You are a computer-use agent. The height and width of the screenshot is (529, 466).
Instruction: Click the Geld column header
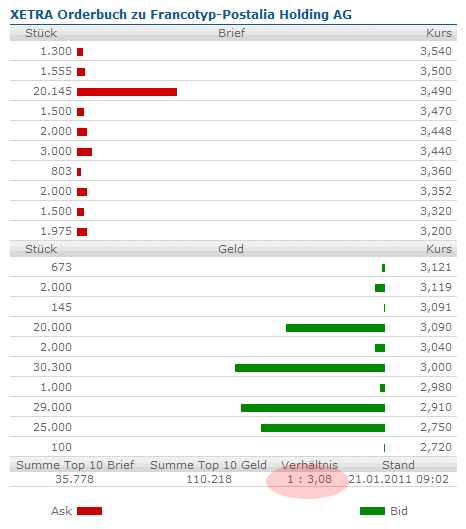pos(231,249)
